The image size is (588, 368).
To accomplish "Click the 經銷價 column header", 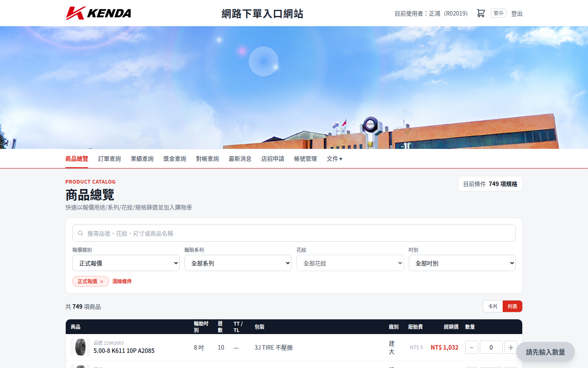I will coord(451,327).
